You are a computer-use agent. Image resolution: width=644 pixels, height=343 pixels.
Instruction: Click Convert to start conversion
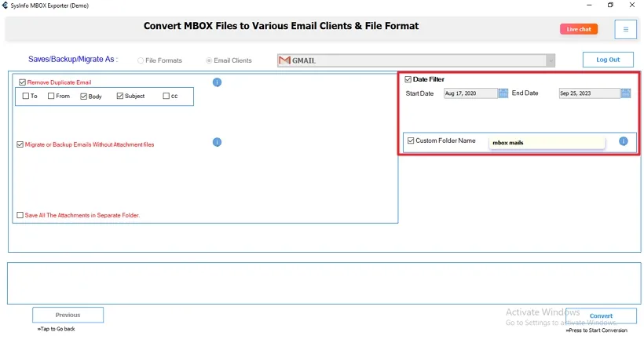point(601,316)
